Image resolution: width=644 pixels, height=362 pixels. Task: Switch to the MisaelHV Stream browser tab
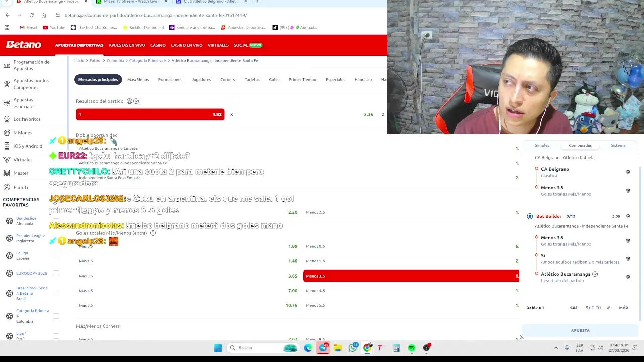(130, 2)
